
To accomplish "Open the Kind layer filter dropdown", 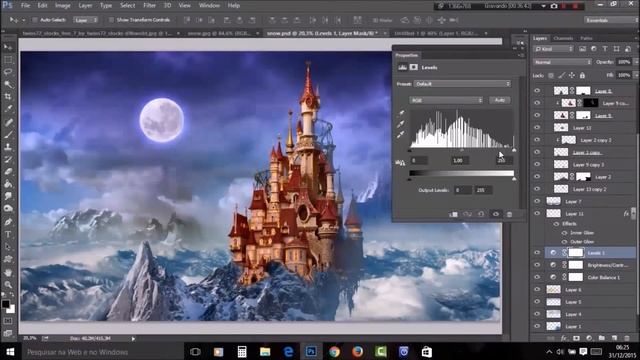I will click(x=553, y=49).
